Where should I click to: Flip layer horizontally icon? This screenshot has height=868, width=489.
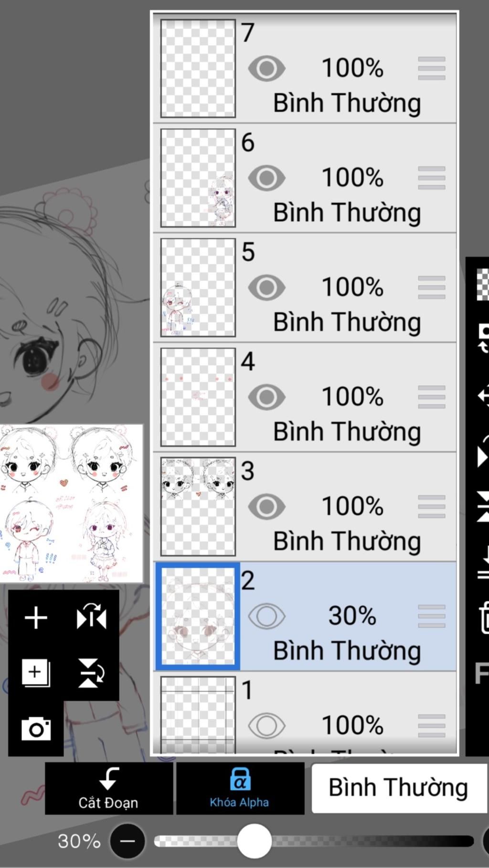[91, 618]
